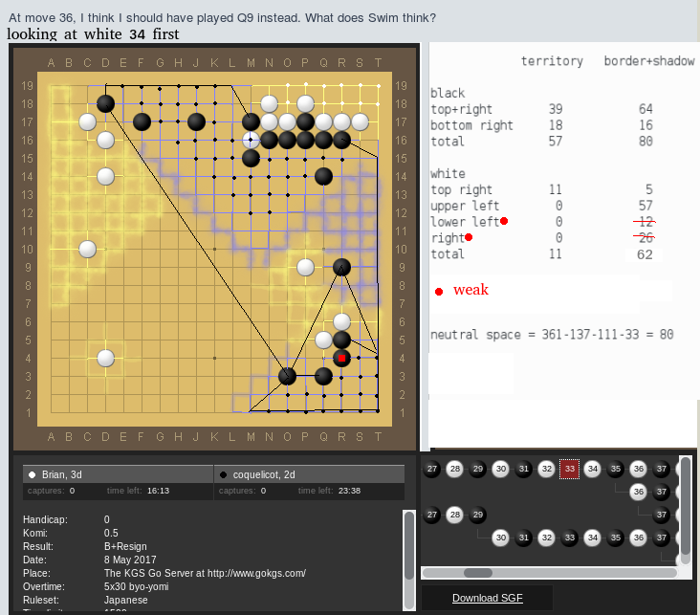
Task: Select move 34 in the top row of the move tree
Action: pos(593,469)
